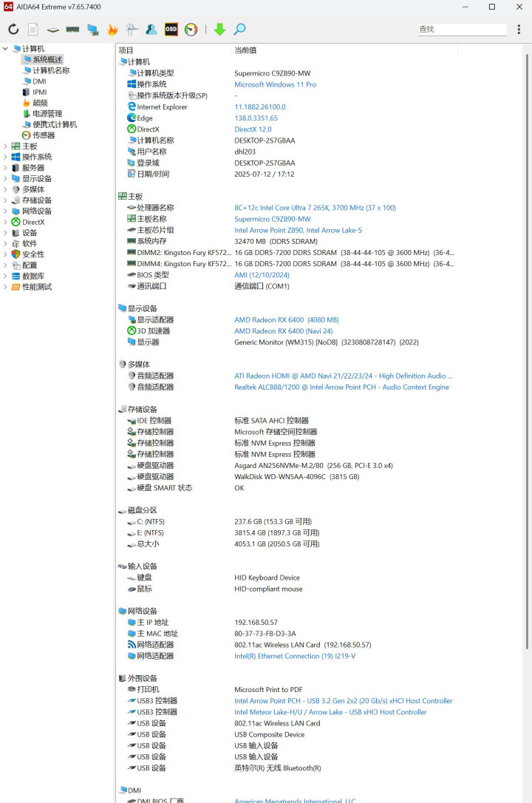Open the Report document icon
This screenshot has width=532, height=803.
33,29
